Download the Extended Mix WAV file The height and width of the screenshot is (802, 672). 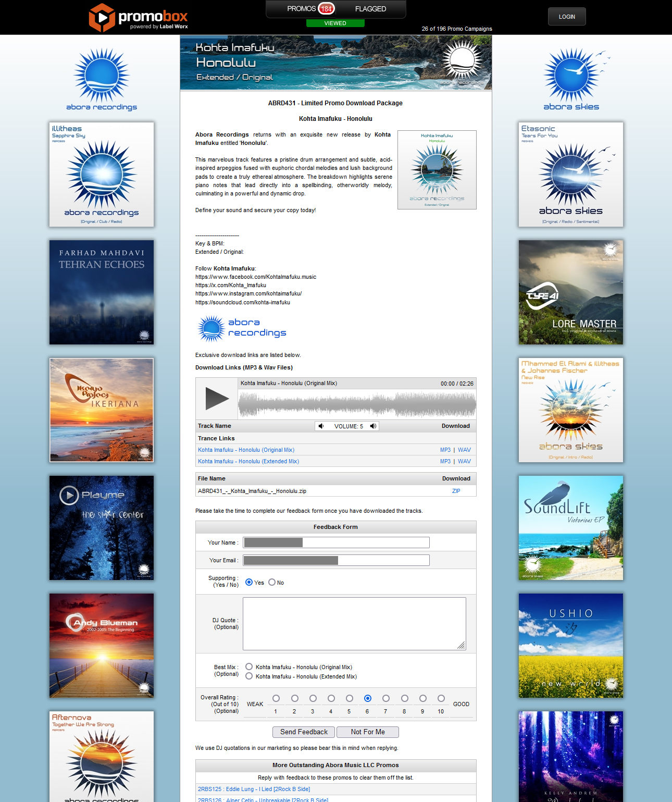(x=464, y=461)
